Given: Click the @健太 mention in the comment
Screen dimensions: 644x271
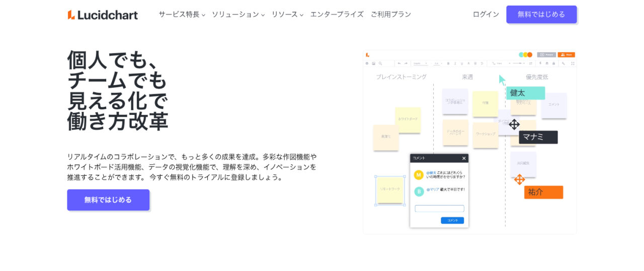Looking at the screenshot, I should tap(431, 172).
